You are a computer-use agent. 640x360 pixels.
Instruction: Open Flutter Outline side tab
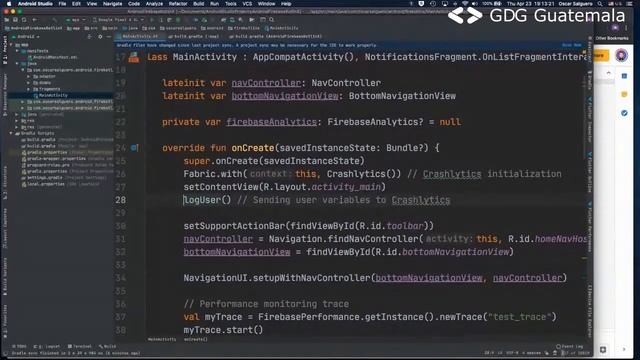[590, 172]
